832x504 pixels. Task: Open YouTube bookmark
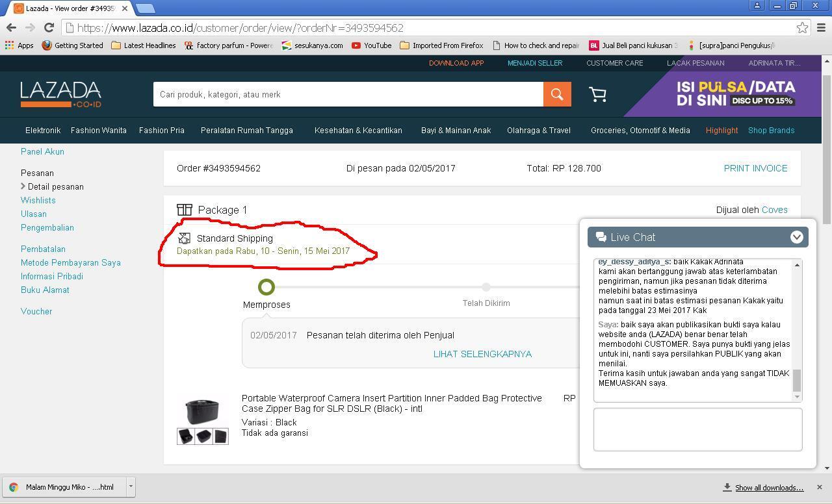tap(371, 45)
